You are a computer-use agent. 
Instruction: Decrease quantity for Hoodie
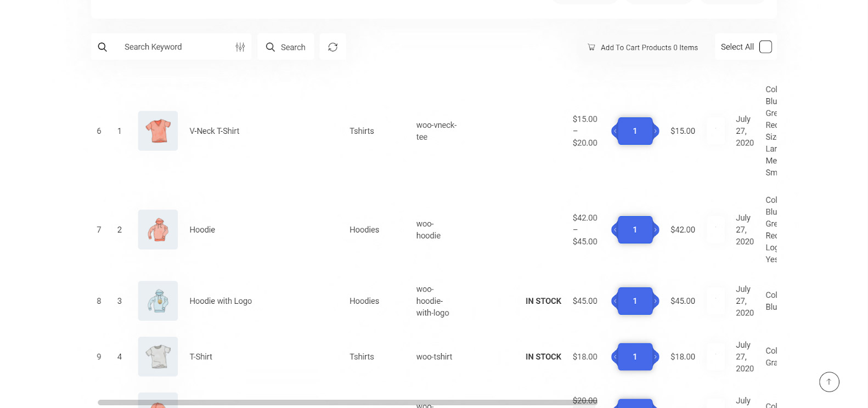[615, 230]
